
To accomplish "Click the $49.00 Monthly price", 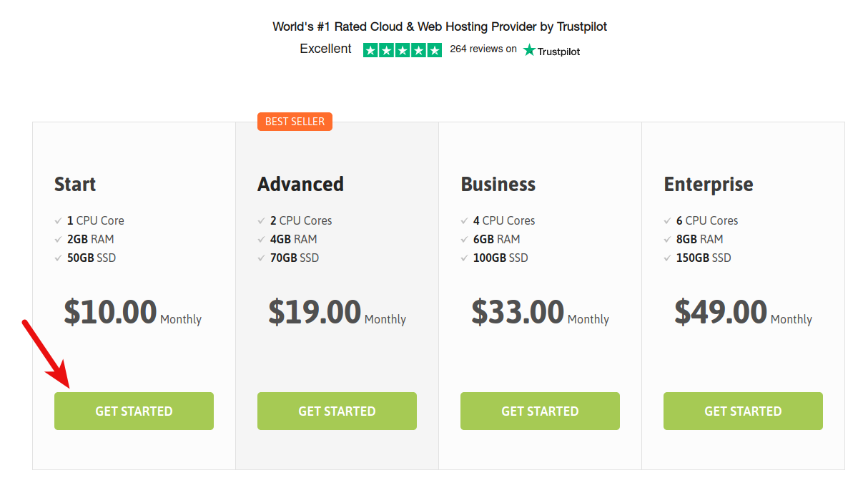I will pos(743,313).
